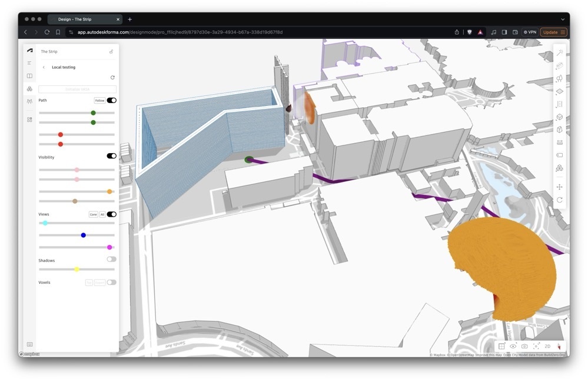This screenshot has height=381, width=588.
Task: Open the browser tab list dropdown
Action: click(562, 19)
